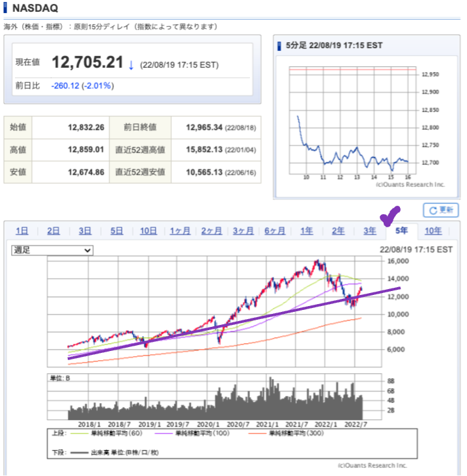The width and height of the screenshot is (467, 476).
Task: Switch chart to 5日 range
Action: coord(117,231)
